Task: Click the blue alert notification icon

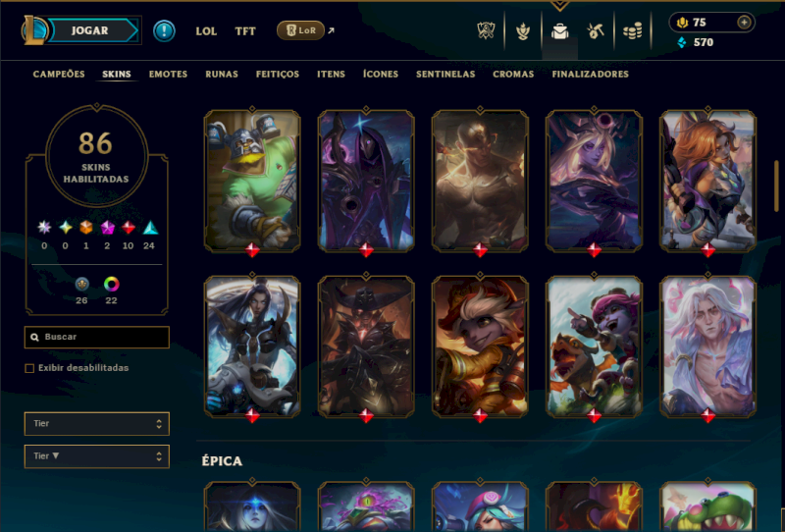Action: [164, 31]
